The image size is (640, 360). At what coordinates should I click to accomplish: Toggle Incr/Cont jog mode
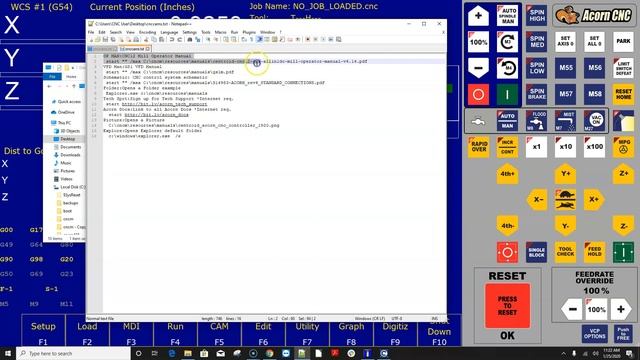click(507, 147)
